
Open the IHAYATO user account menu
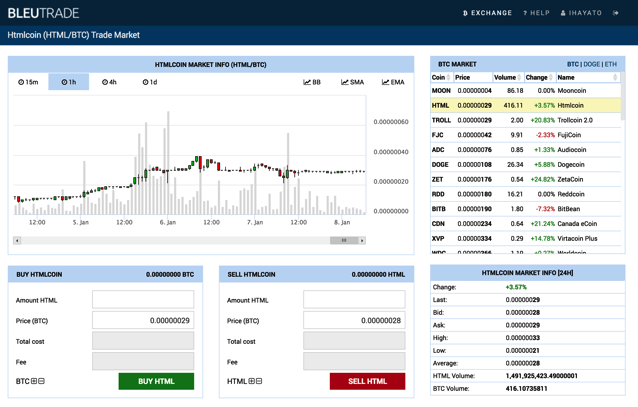[581, 13]
